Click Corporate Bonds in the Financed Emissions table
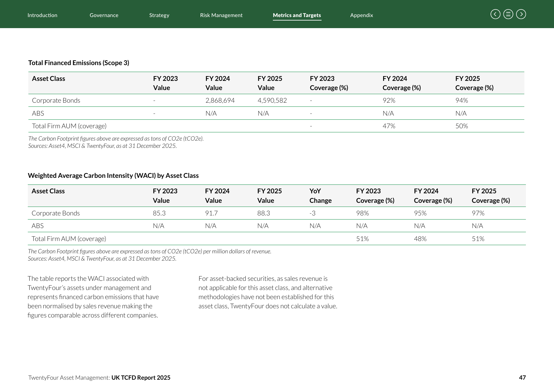The width and height of the screenshot is (554, 392). (x=56, y=100)
